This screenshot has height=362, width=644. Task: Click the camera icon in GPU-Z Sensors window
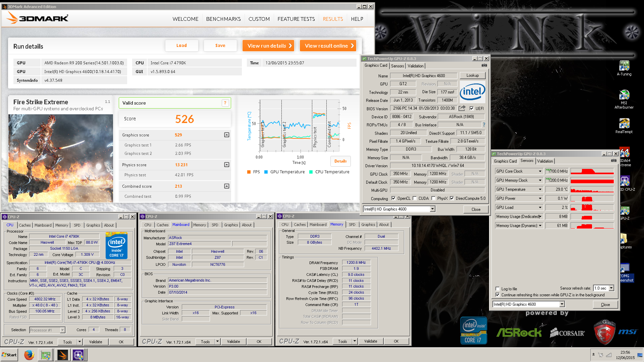coord(613,161)
